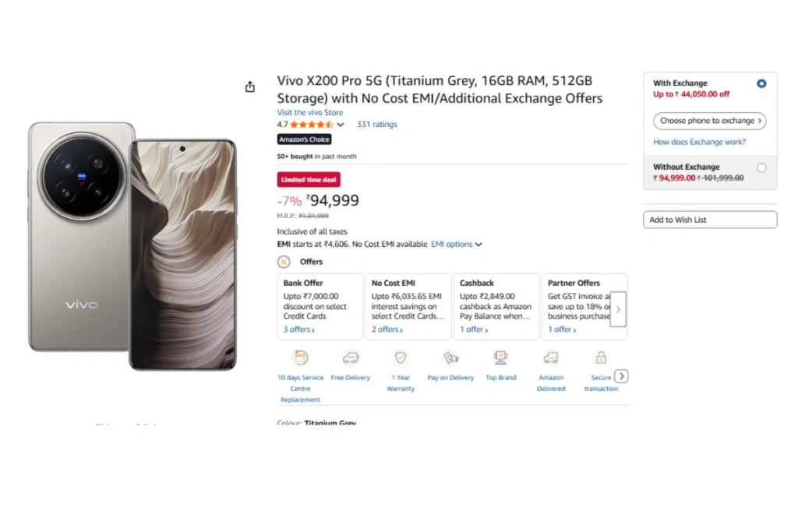
Task: View the 3 offers Bank Offer link
Action: point(298,329)
